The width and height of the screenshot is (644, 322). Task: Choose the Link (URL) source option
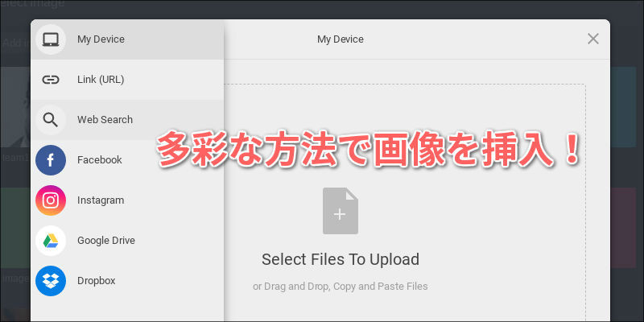click(x=127, y=80)
